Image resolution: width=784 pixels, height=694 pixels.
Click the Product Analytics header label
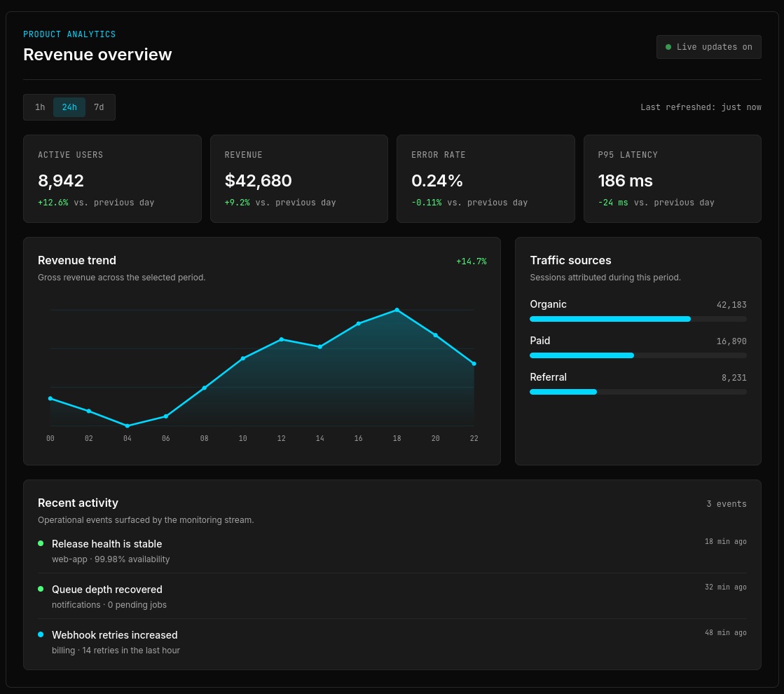69,34
